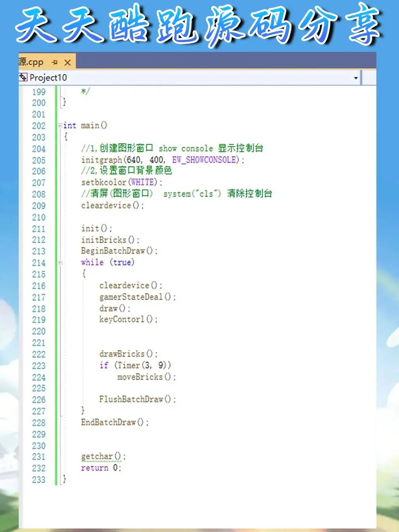The image size is (399, 532).
Task: Click the comment about 创建图形窗口
Action: click(x=172, y=148)
